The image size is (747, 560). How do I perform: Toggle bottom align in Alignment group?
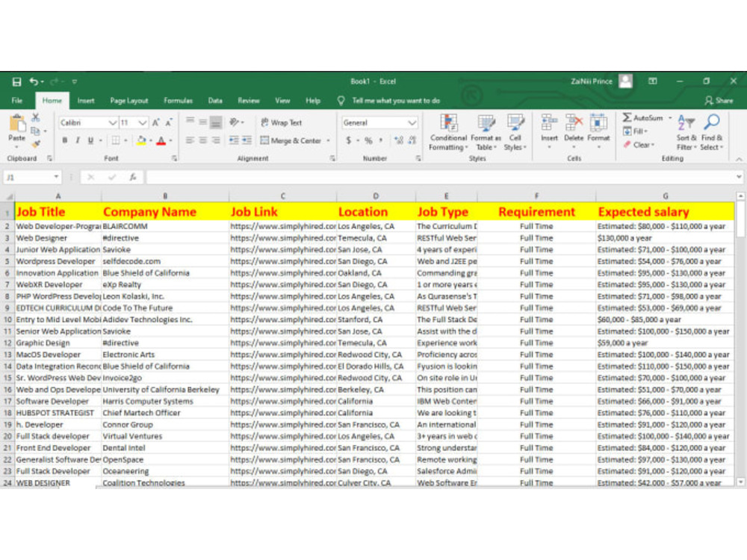[x=216, y=122]
